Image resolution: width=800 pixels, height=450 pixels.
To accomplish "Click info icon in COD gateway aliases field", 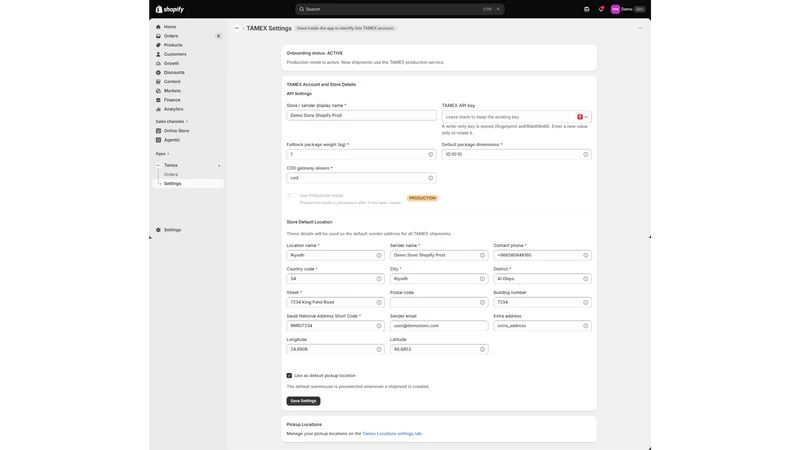I will (x=431, y=178).
